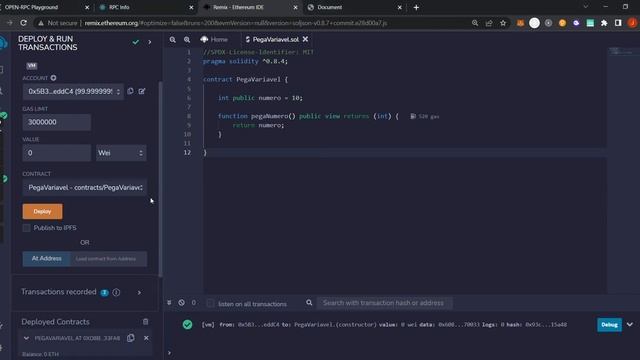640x360 pixels.
Task: Click the sign message edit icon beside account
Action: pos(142,91)
